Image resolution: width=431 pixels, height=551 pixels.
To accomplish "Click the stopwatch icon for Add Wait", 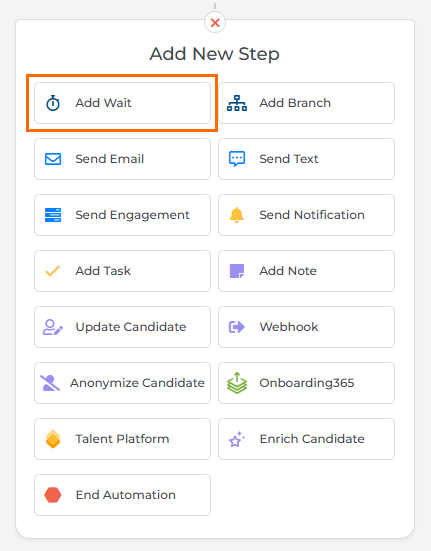I will tap(53, 103).
